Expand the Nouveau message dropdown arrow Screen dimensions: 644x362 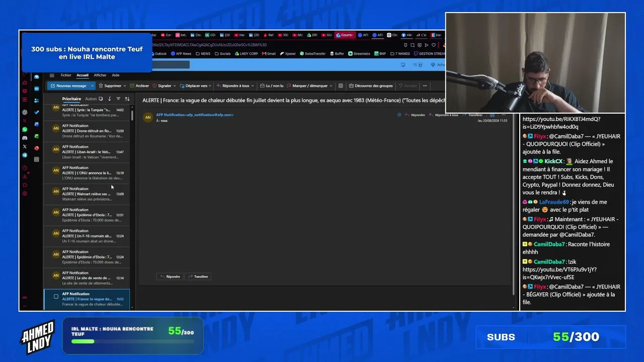[x=92, y=86]
